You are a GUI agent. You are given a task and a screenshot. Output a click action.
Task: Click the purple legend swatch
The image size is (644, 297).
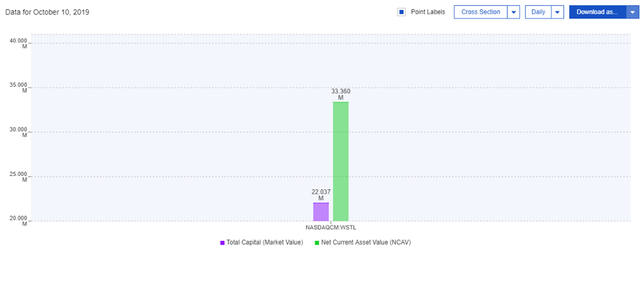(222, 243)
